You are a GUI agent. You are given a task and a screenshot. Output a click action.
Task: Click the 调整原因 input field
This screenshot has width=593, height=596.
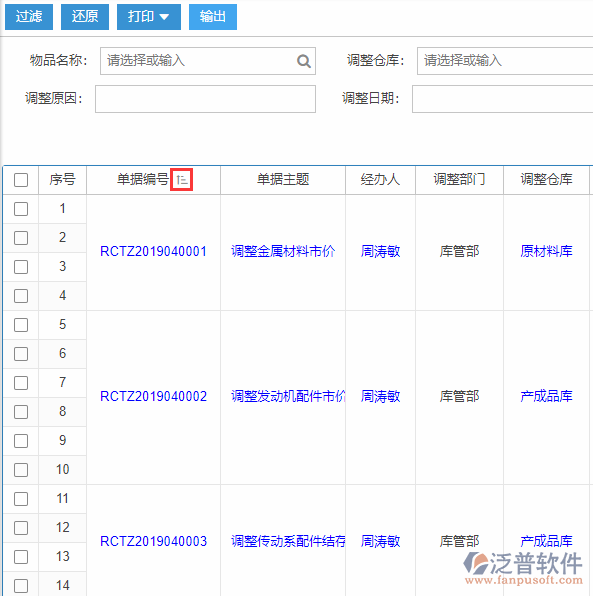(x=205, y=99)
